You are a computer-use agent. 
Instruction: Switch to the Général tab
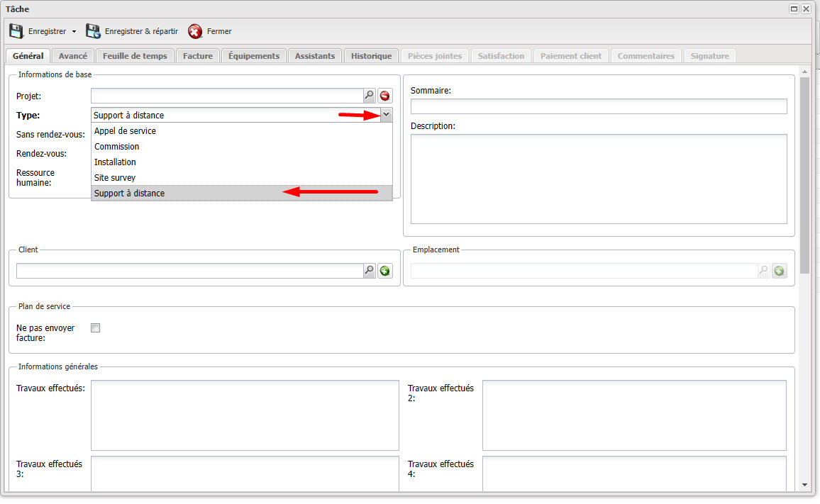coord(28,56)
